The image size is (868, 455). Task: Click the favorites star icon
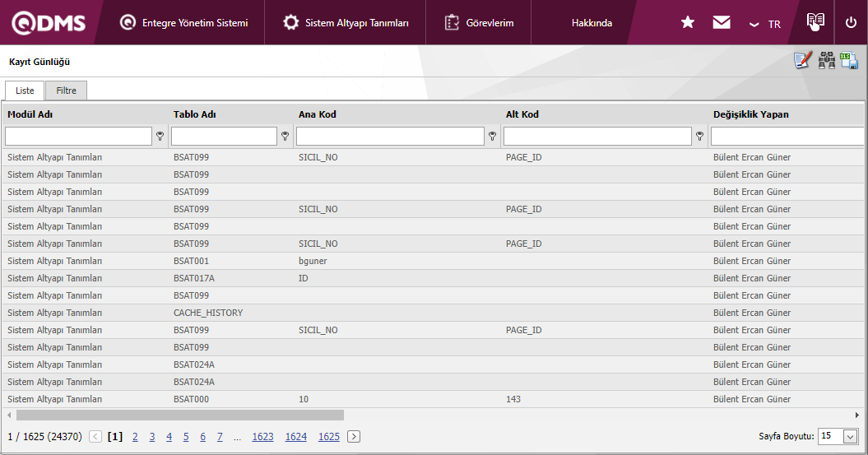click(x=688, y=23)
